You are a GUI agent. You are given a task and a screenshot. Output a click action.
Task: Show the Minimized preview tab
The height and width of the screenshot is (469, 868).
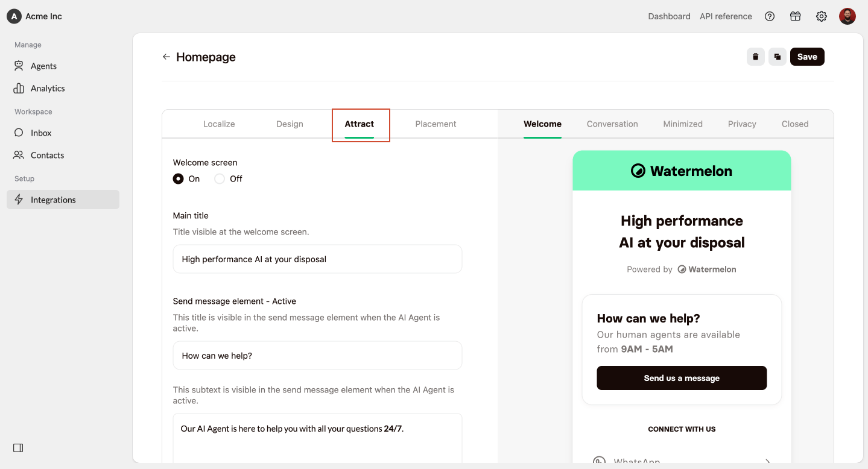pos(683,124)
